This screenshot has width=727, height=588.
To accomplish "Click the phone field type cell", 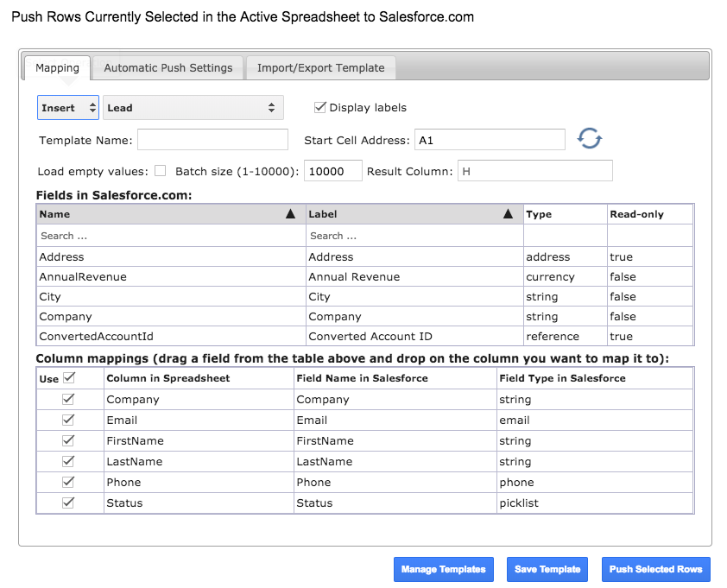I will 595,483.
